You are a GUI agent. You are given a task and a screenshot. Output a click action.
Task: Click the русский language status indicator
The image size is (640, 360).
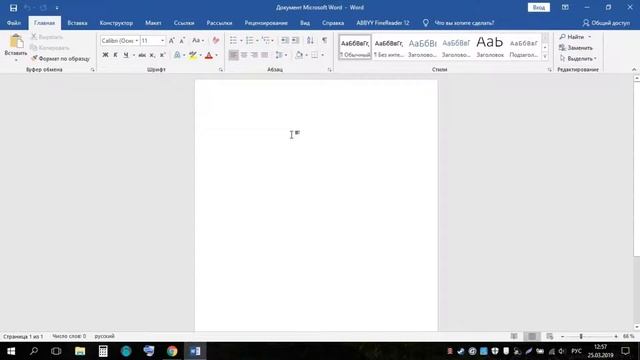pos(104,336)
